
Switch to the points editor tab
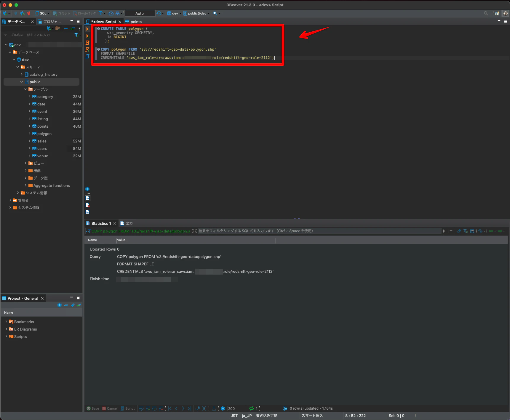[133, 22]
